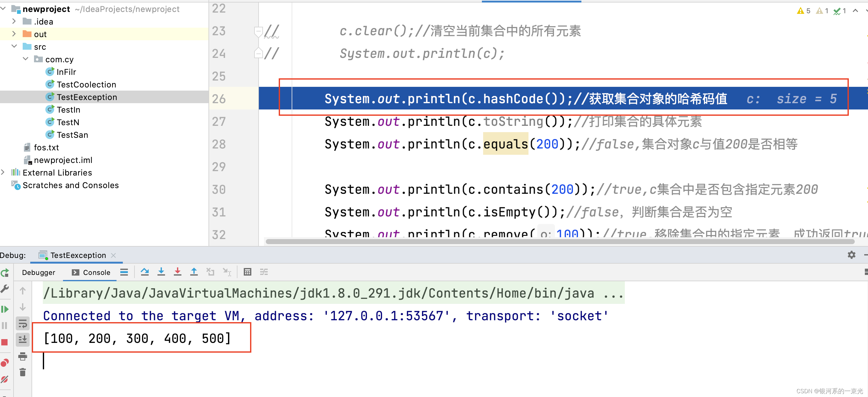Toggle scroll to end of console
Viewport: 868px width, 397px height.
click(23, 339)
